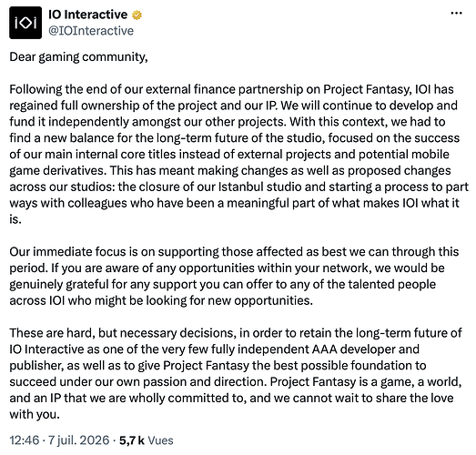
Task: Click the line starting 'These are hard, but'
Action: (x=236, y=333)
